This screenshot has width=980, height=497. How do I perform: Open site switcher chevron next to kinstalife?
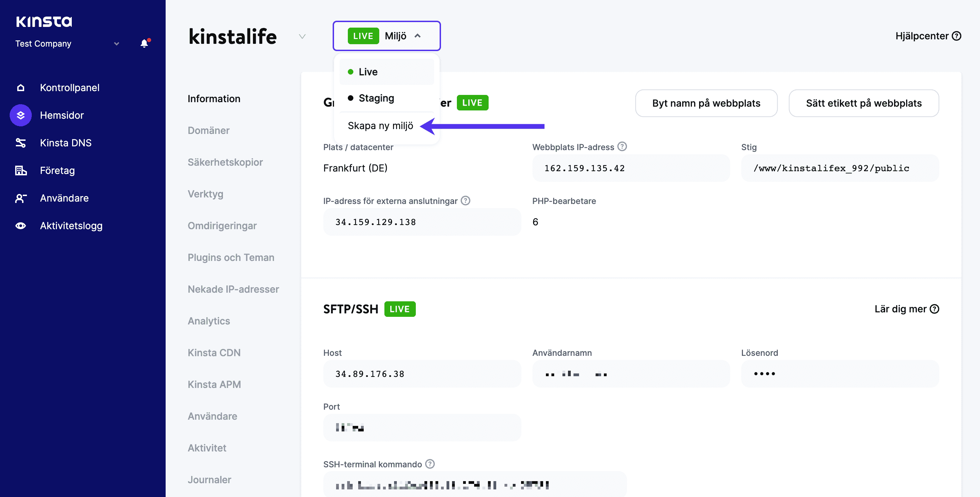[x=302, y=37]
